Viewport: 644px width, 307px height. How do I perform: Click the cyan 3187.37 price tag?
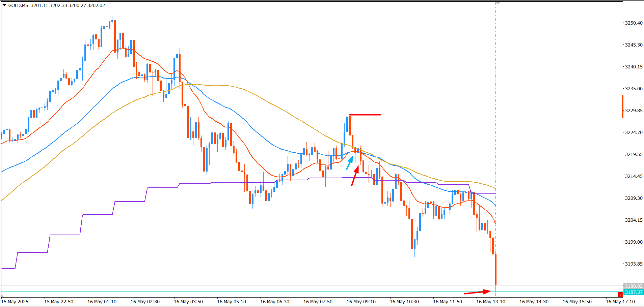click(634, 292)
